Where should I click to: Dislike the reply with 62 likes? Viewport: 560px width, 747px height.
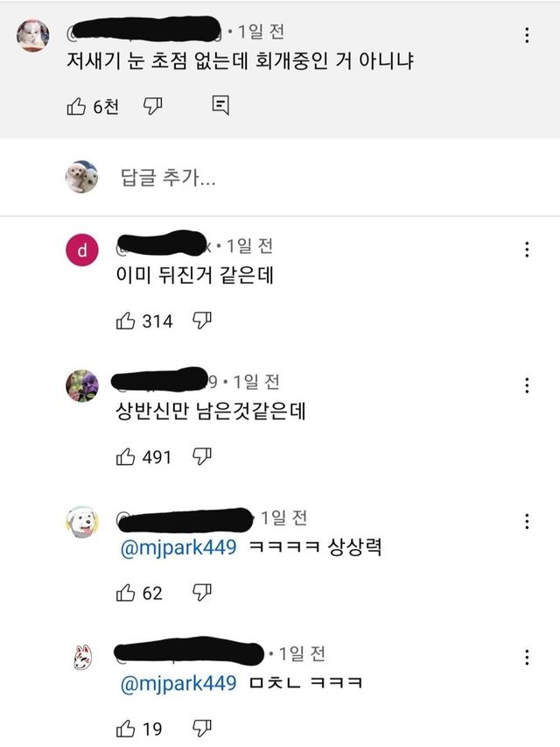click(202, 593)
